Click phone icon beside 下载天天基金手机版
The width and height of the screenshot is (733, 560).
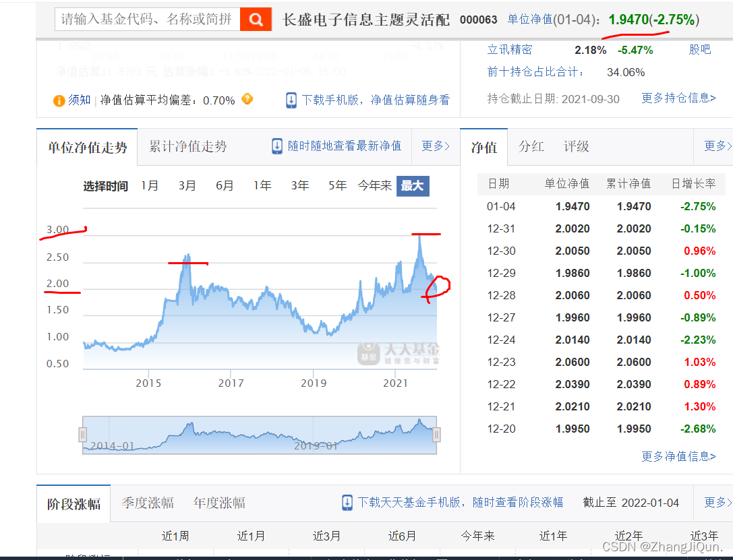click(x=347, y=503)
